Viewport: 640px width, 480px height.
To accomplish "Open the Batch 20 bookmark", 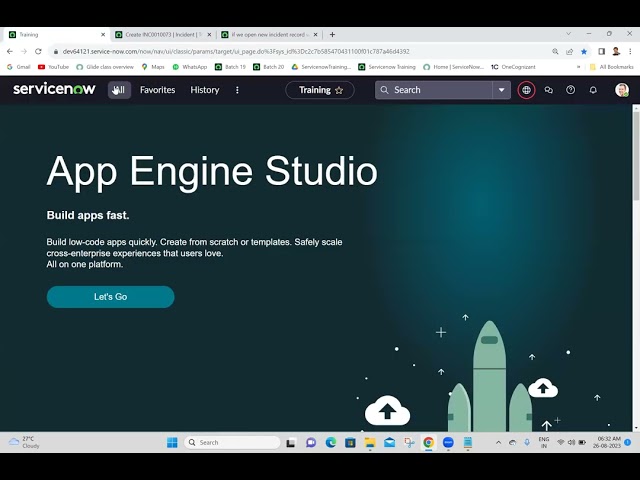I will (x=269, y=67).
